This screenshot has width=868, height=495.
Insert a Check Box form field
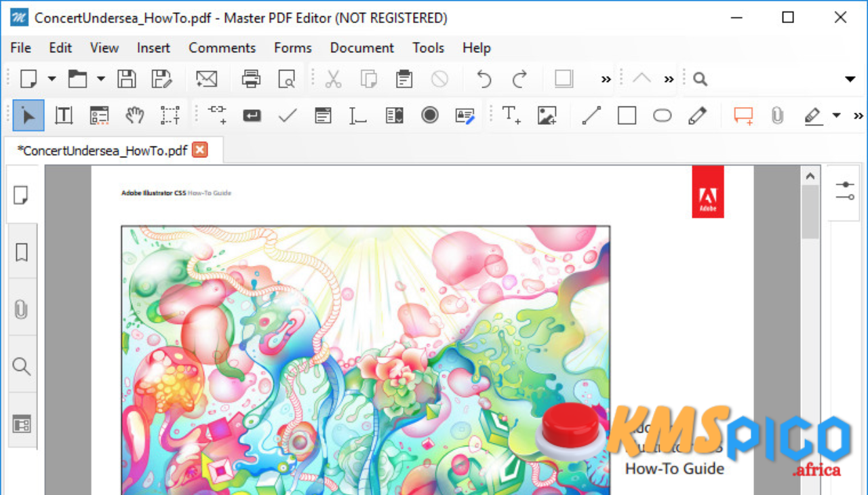click(x=288, y=115)
